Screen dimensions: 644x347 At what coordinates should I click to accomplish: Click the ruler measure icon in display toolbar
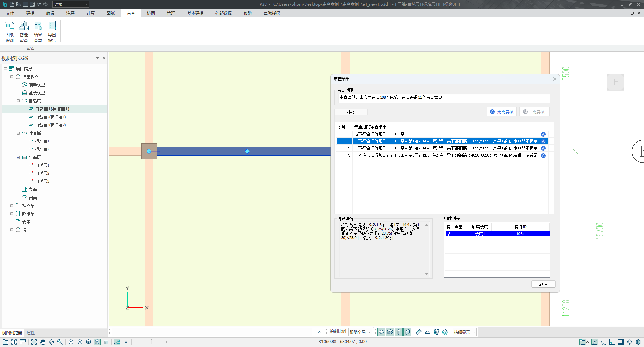click(418, 332)
